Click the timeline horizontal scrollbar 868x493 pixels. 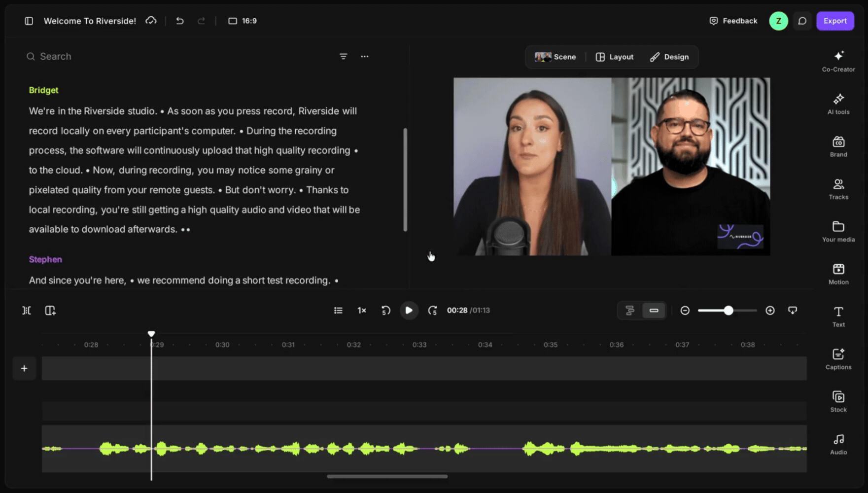point(387,476)
